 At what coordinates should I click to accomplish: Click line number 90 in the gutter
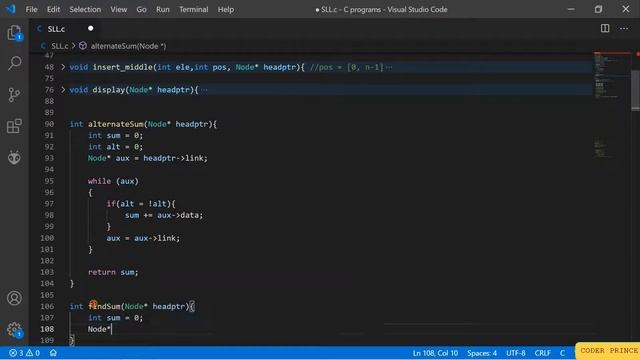49,124
